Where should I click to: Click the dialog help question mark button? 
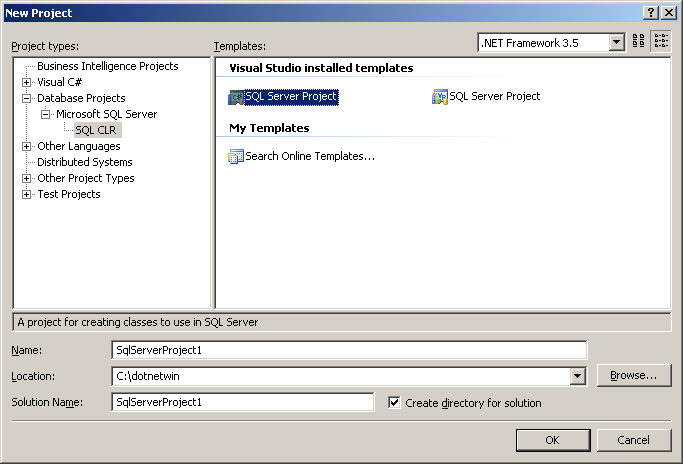pos(651,13)
